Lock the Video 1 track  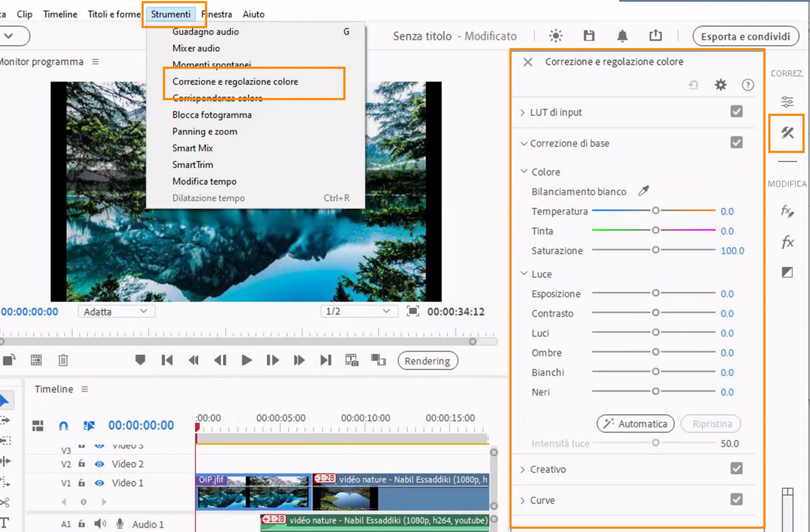(81, 483)
